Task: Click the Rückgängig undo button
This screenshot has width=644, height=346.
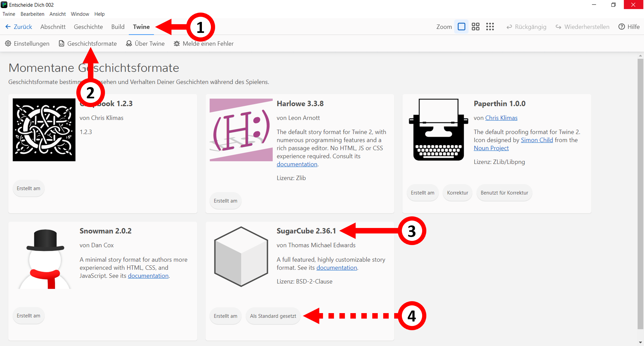Action: pyautogui.click(x=526, y=27)
